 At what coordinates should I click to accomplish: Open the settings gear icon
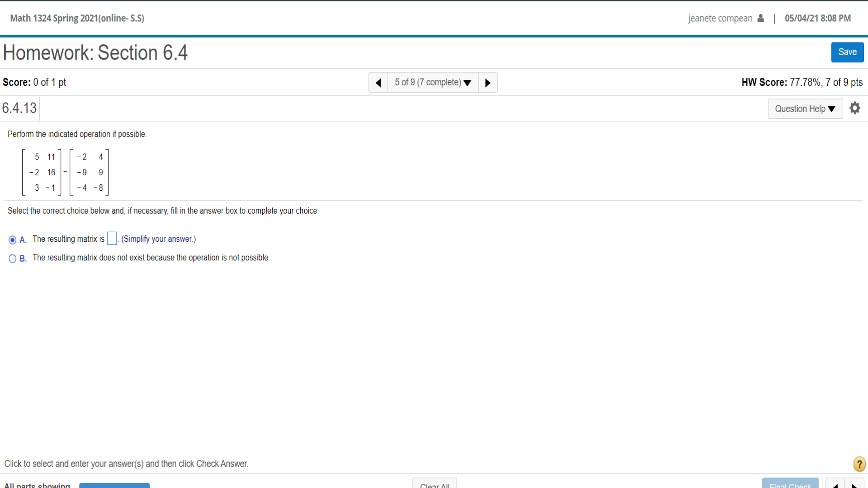[x=854, y=108]
